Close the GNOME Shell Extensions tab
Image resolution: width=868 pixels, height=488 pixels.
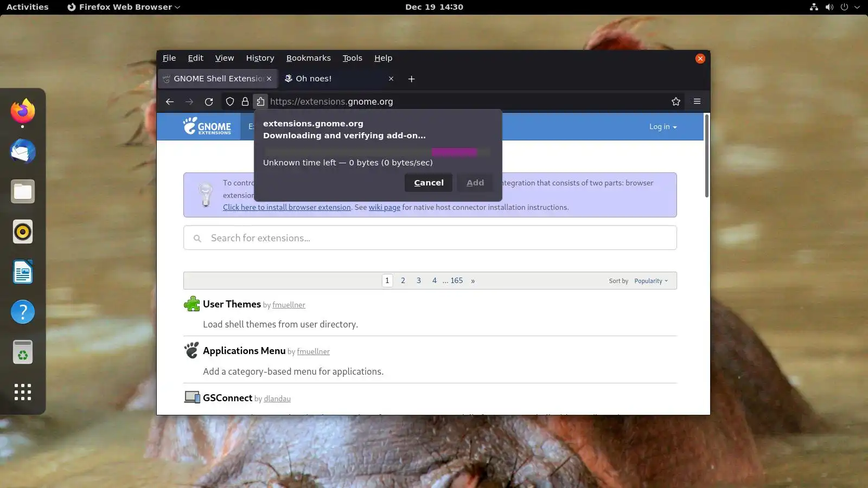[269, 79]
